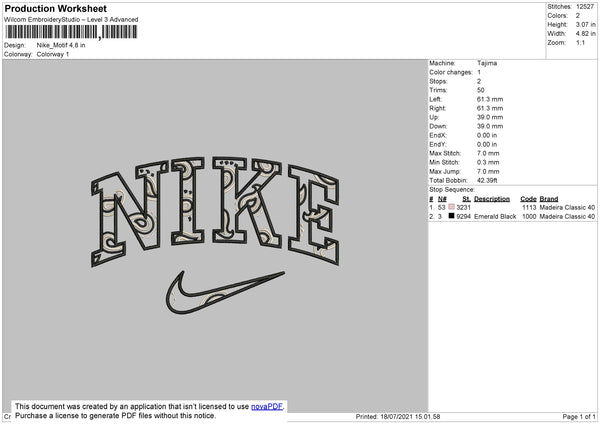Select the 'Production Worksheet' heading text

point(56,8)
